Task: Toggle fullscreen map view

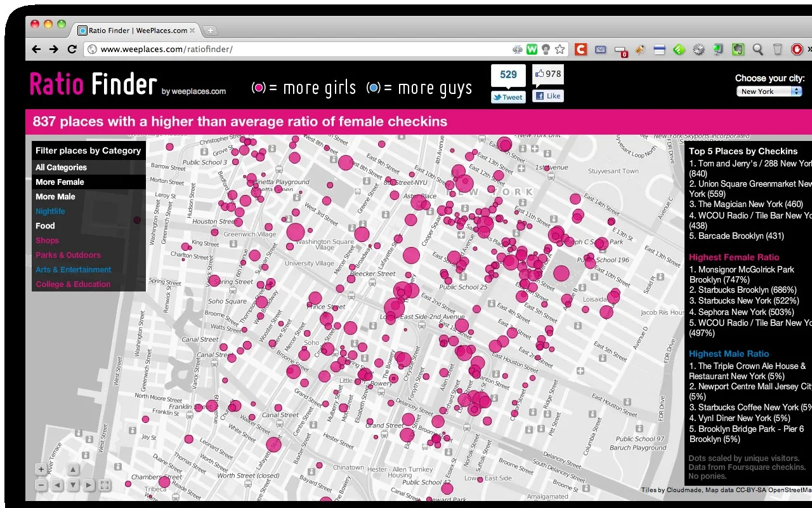Action: coord(105,485)
